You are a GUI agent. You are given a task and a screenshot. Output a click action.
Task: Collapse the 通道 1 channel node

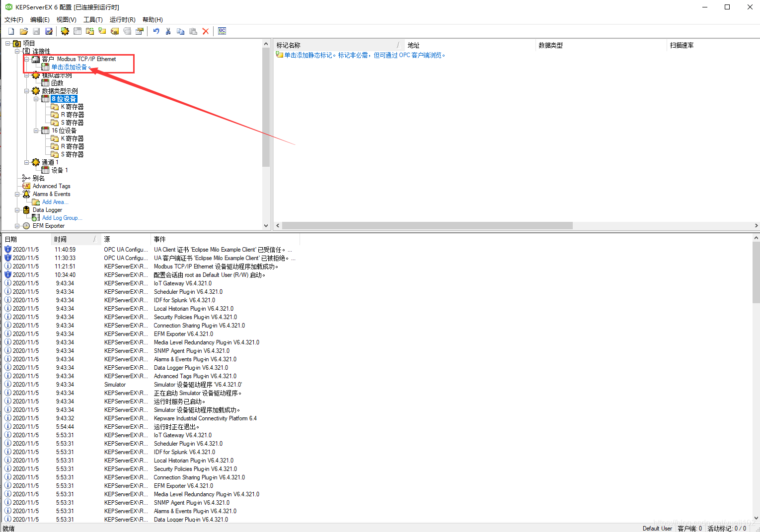click(27, 162)
